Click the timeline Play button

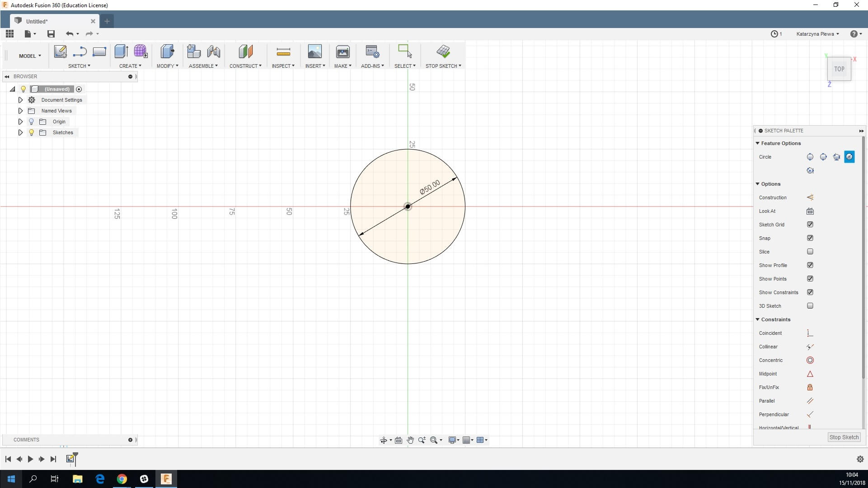point(30,459)
